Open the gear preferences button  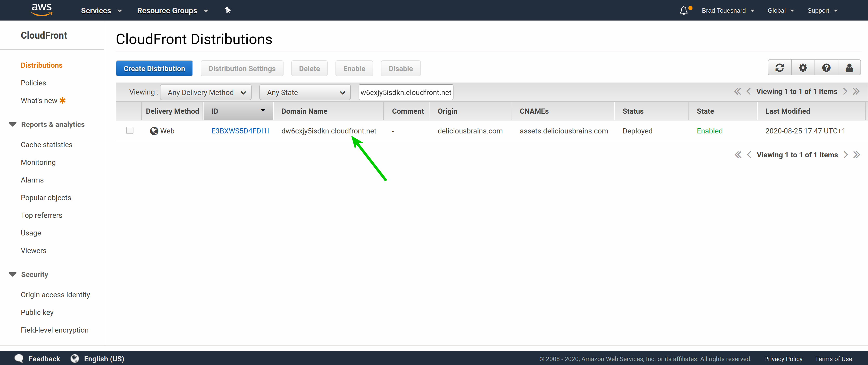[x=803, y=68]
